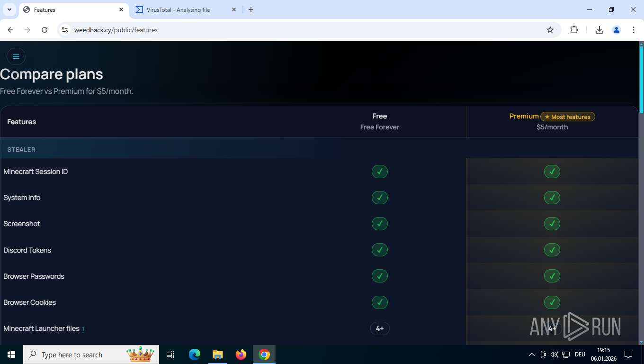This screenshot has width=644, height=364.
Task: Click Premium checkmark for Browser Cookies
Action: (552, 302)
